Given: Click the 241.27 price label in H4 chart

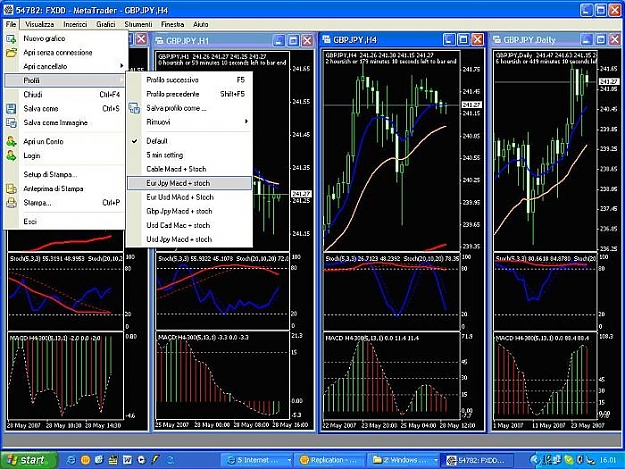Looking at the screenshot, I should (x=472, y=105).
